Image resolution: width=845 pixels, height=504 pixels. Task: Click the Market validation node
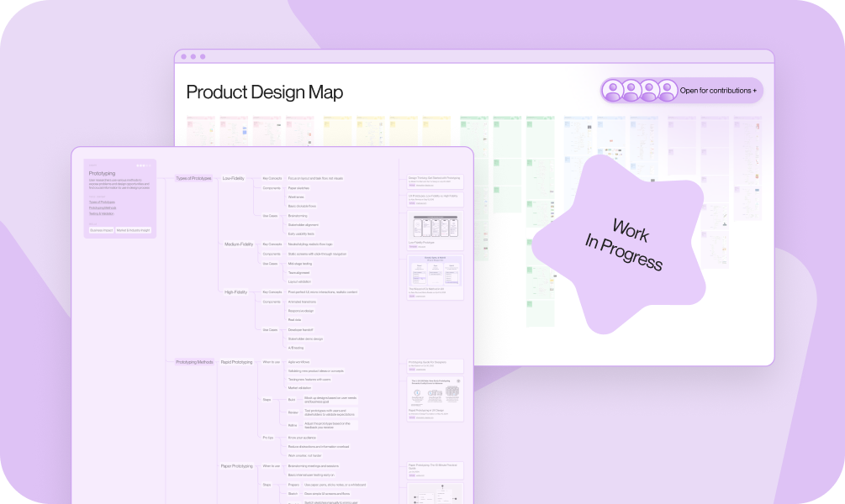tap(299, 388)
